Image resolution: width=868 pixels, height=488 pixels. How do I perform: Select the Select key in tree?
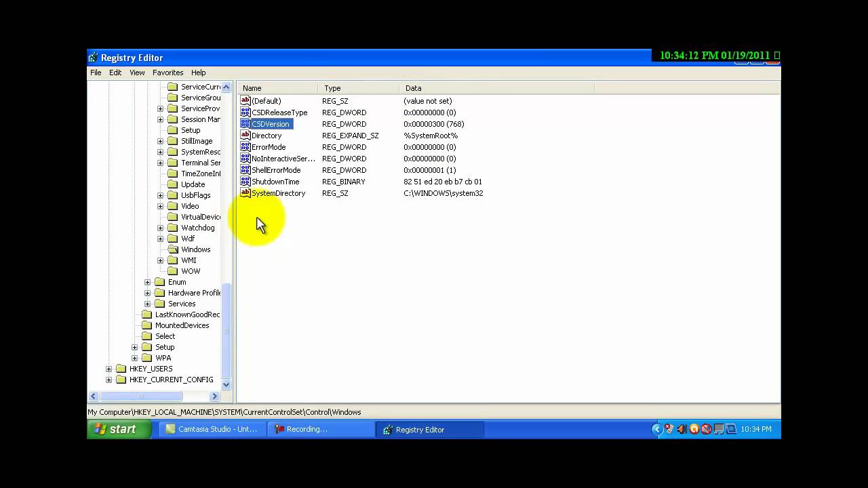tap(165, 336)
